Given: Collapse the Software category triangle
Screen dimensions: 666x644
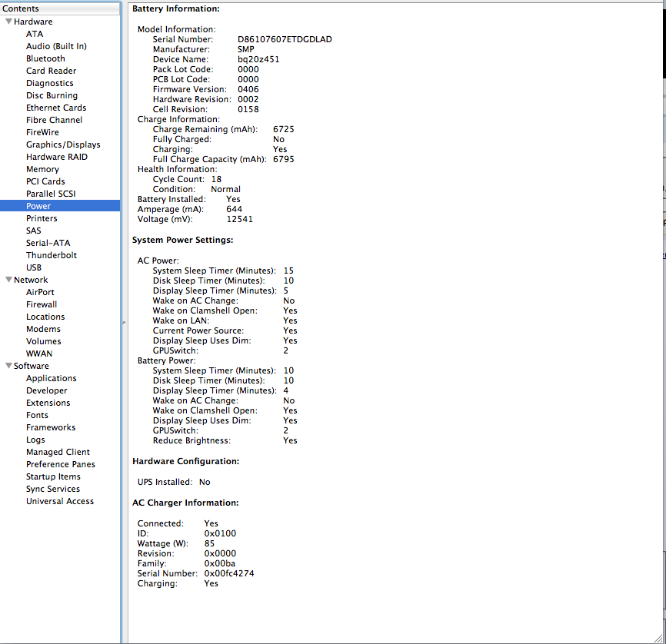Looking at the screenshot, I should click(x=8, y=366).
